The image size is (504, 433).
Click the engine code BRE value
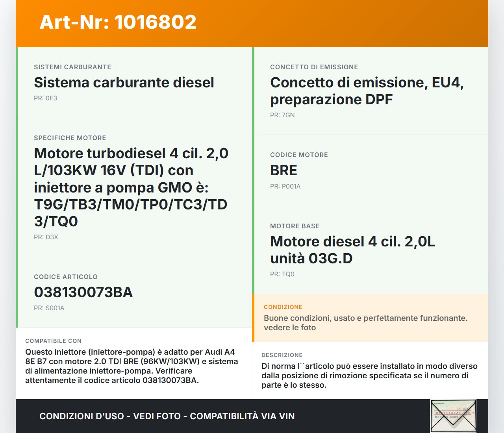[283, 170]
